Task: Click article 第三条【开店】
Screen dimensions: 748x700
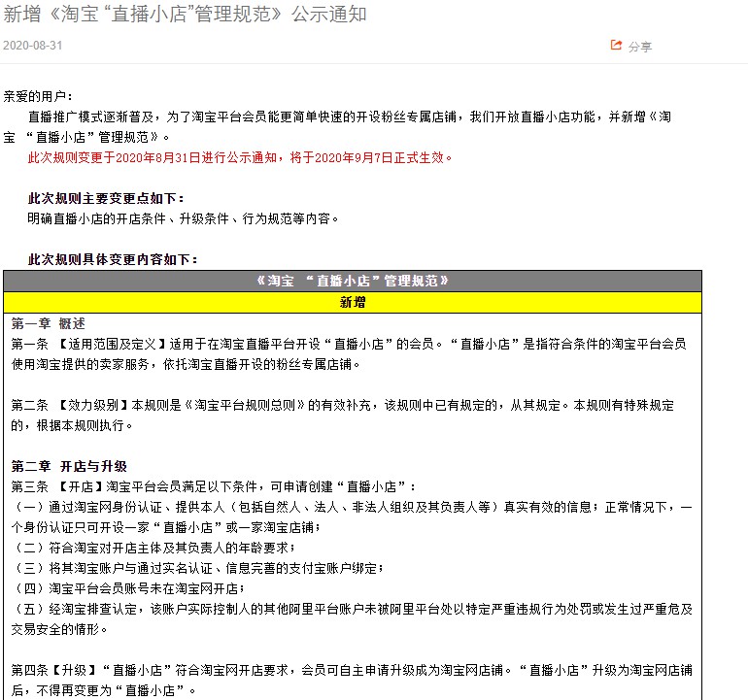Action: point(214,486)
